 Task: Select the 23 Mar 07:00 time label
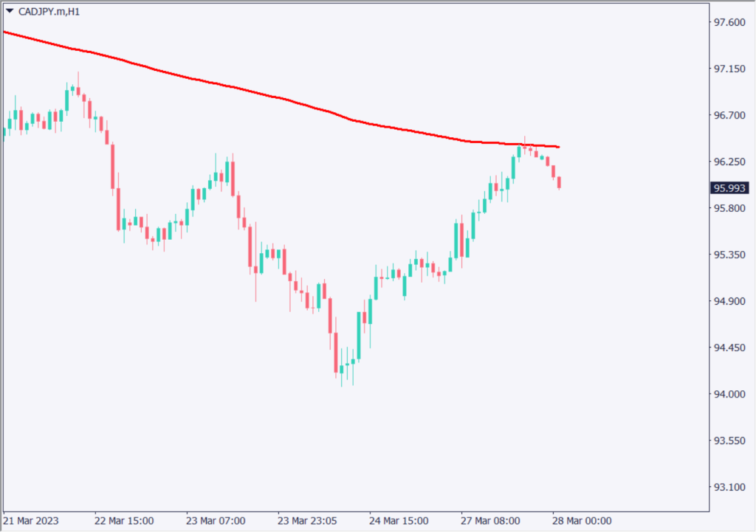214,521
